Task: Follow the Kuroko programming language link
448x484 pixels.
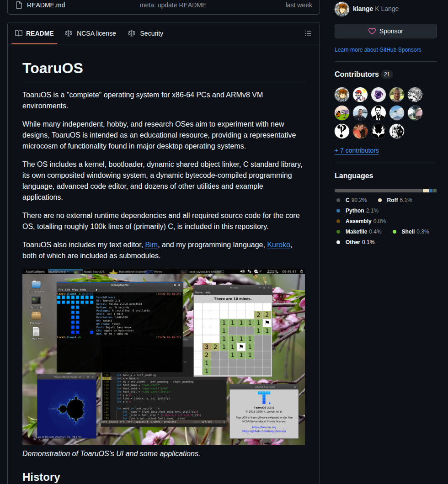Action: coord(278,245)
